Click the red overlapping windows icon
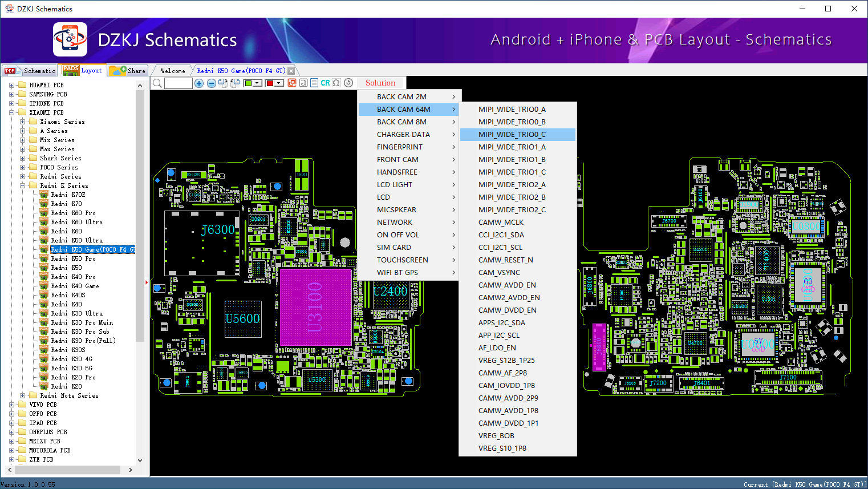This screenshot has width=868, height=489. 292,83
